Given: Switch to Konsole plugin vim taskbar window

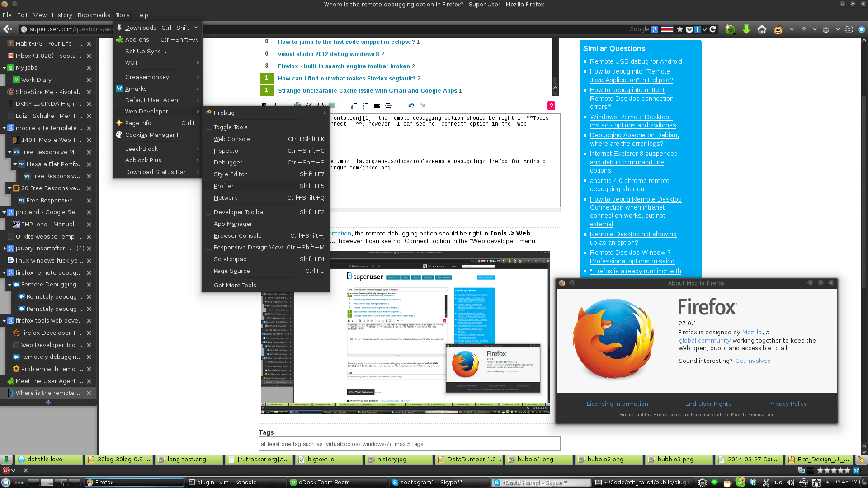Looking at the screenshot, I should pos(236,483).
